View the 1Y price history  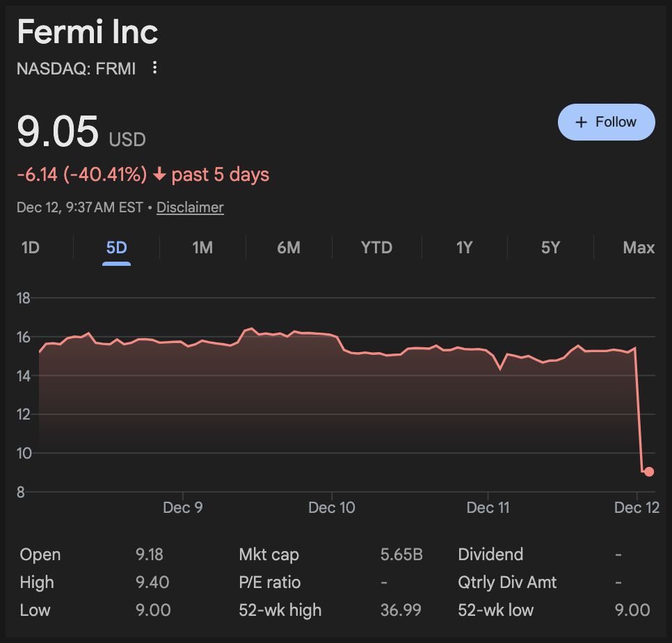pos(464,248)
